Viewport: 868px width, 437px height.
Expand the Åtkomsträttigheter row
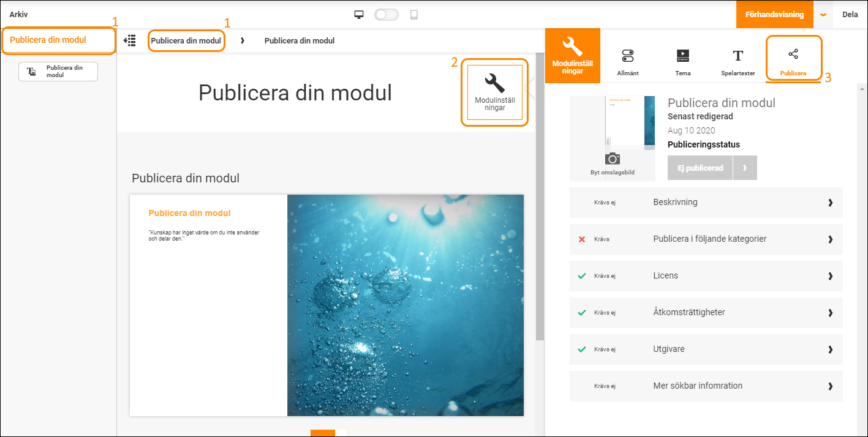[x=706, y=313]
